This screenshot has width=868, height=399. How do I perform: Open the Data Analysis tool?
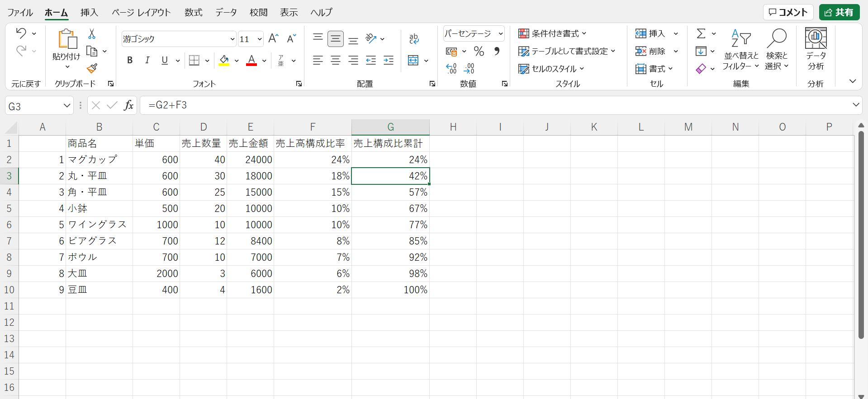[816, 49]
